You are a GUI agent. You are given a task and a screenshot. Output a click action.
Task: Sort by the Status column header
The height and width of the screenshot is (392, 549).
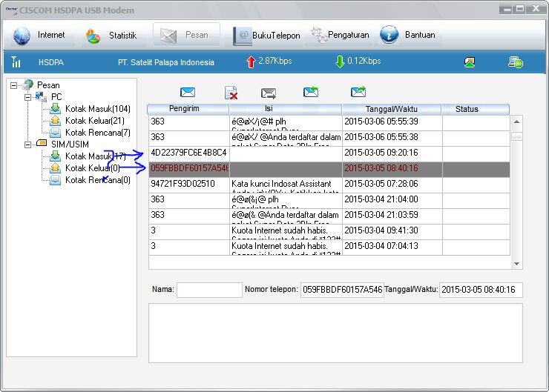tap(475, 109)
